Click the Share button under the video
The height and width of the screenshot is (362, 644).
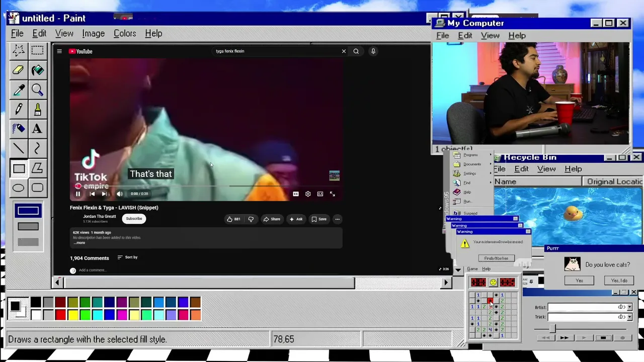pyautogui.click(x=272, y=219)
